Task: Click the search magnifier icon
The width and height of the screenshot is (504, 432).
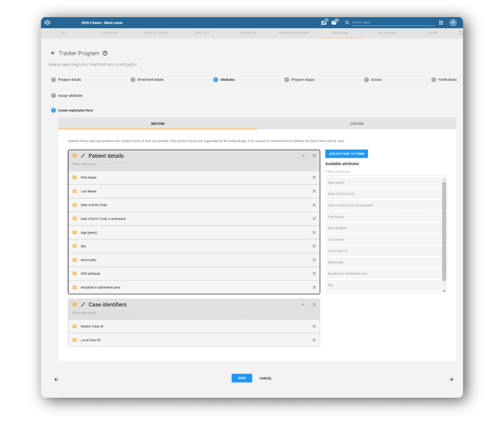Action: click(x=347, y=23)
